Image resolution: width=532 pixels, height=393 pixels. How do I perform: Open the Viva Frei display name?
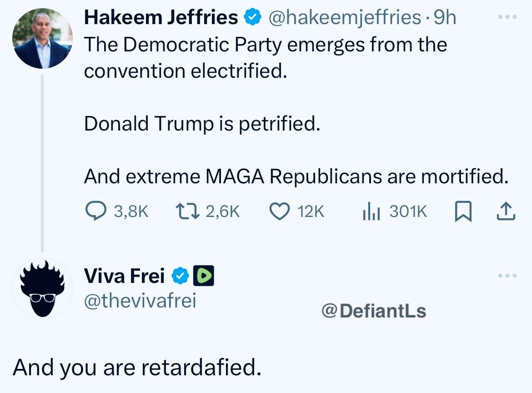coord(124,276)
